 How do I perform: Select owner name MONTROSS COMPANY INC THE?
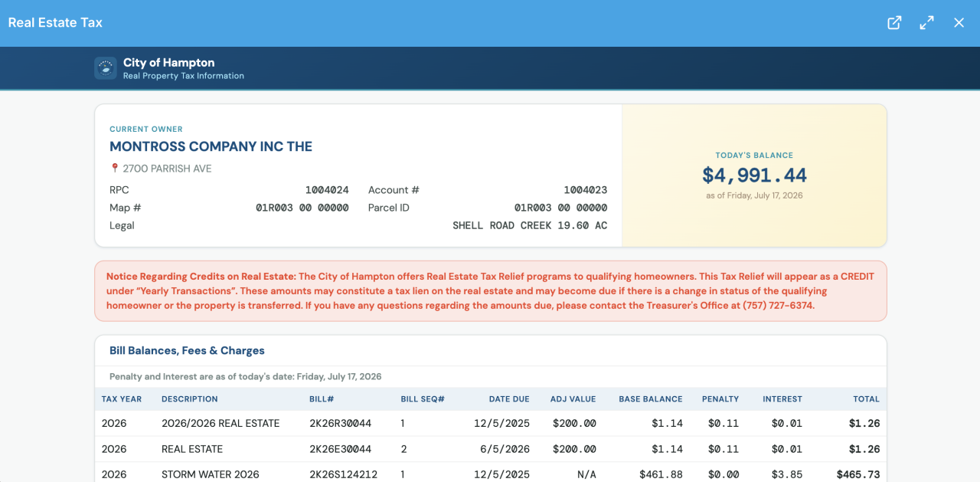point(211,146)
